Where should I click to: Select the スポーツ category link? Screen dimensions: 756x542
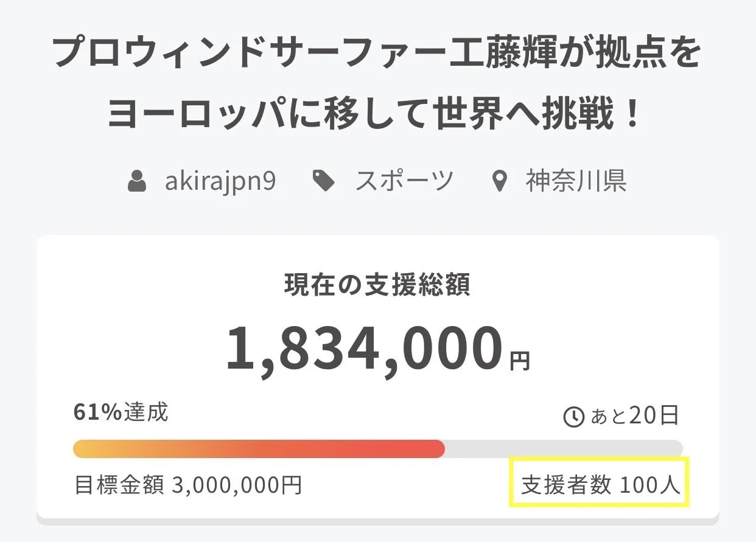(404, 181)
